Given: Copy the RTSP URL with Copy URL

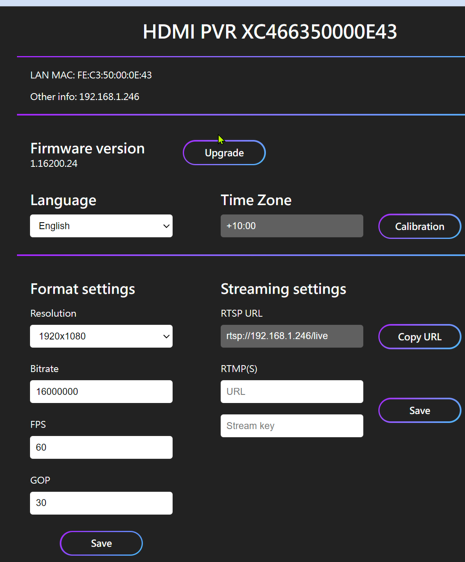Looking at the screenshot, I should point(419,337).
